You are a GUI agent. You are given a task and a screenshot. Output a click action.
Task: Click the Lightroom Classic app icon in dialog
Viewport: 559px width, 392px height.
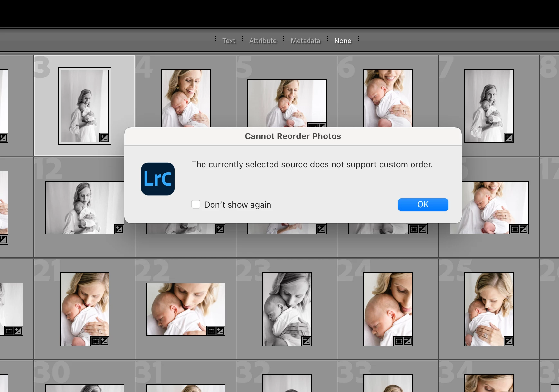point(158,179)
